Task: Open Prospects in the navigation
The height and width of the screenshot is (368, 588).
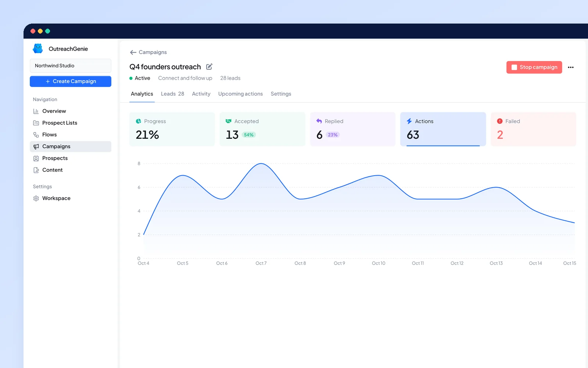Action: tap(71, 158)
